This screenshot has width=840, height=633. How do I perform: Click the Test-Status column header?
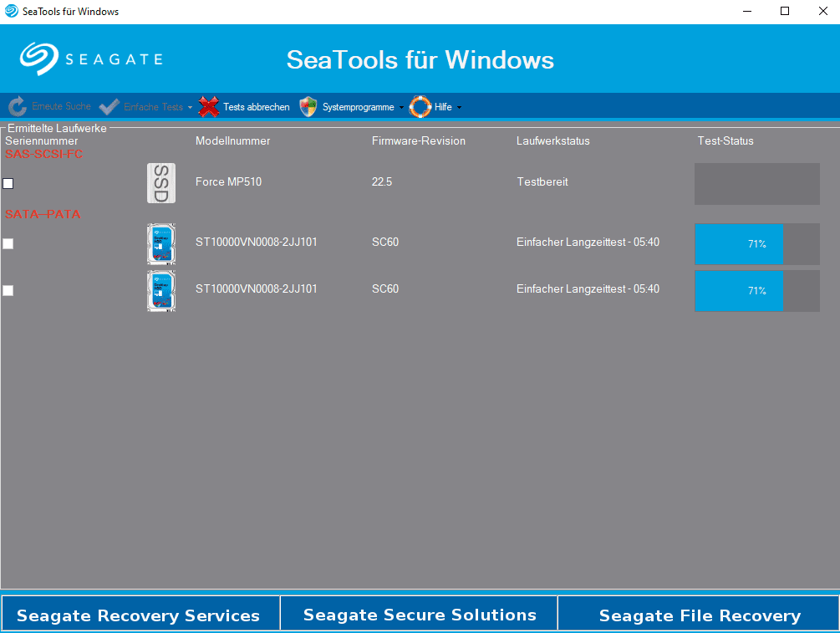tap(725, 141)
